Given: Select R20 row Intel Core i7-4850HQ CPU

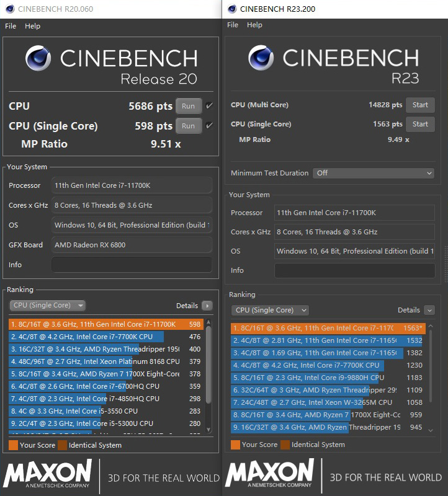Looking at the screenshot, I should coord(106,399).
